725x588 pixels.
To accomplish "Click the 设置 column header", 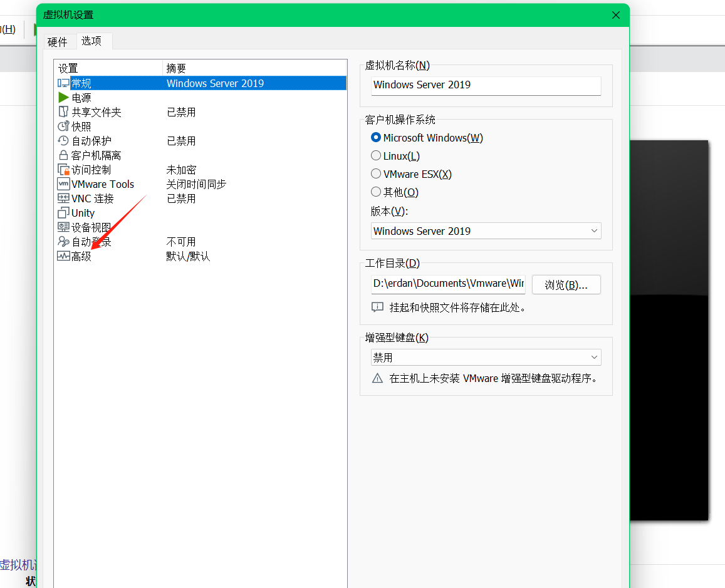I will [x=68, y=68].
